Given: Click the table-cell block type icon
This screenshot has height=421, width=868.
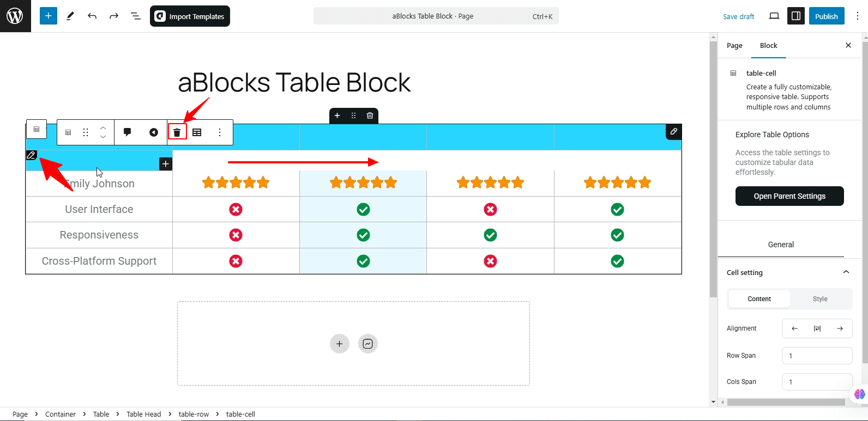Looking at the screenshot, I should point(68,132).
